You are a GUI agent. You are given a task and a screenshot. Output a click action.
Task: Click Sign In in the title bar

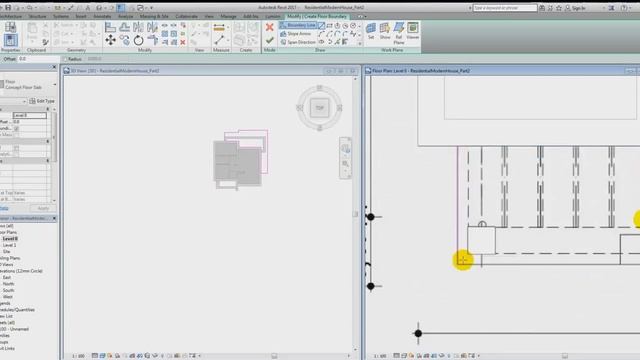pos(579,8)
